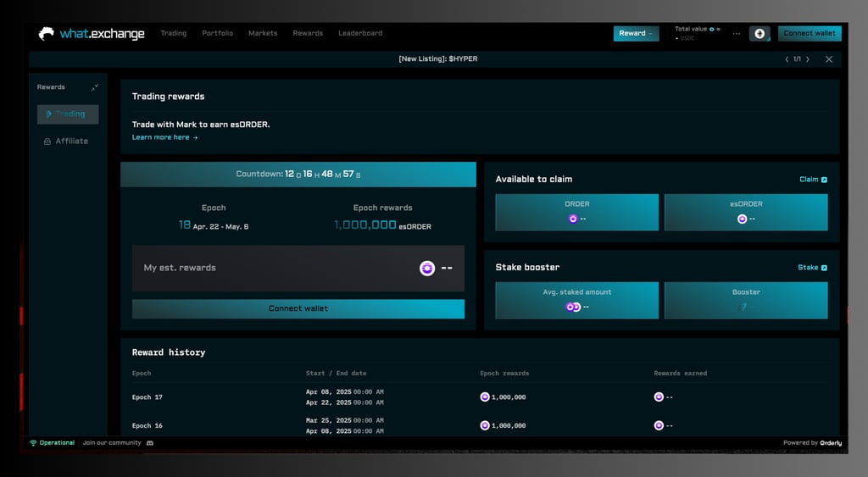Click the My est. rewards token icon

[x=427, y=269]
